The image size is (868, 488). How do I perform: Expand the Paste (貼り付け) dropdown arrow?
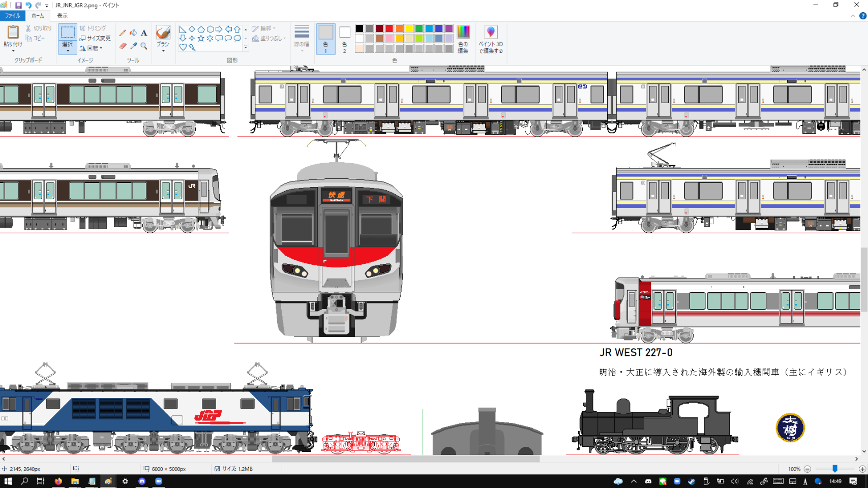coord(13,50)
